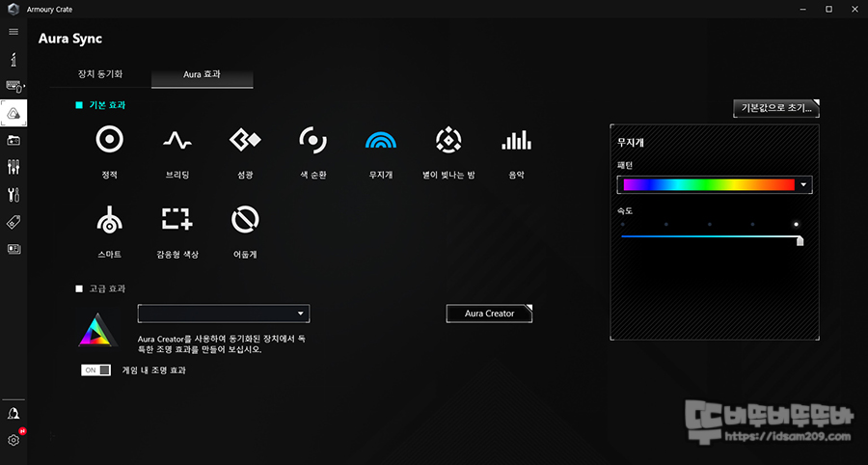Open the Tools wrench icon in sidebar
The width and height of the screenshot is (868, 465).
(x=14, y=194)
